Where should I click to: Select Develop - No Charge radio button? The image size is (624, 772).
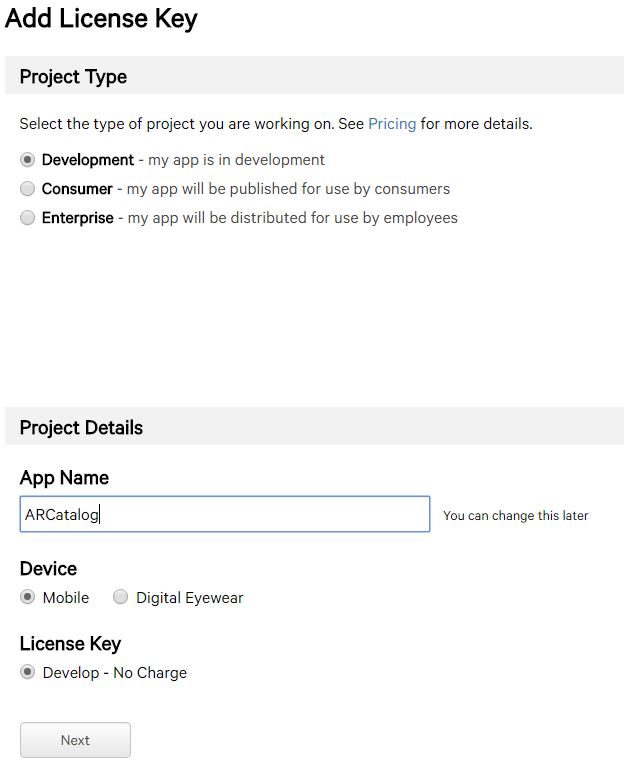coord(28,672)
